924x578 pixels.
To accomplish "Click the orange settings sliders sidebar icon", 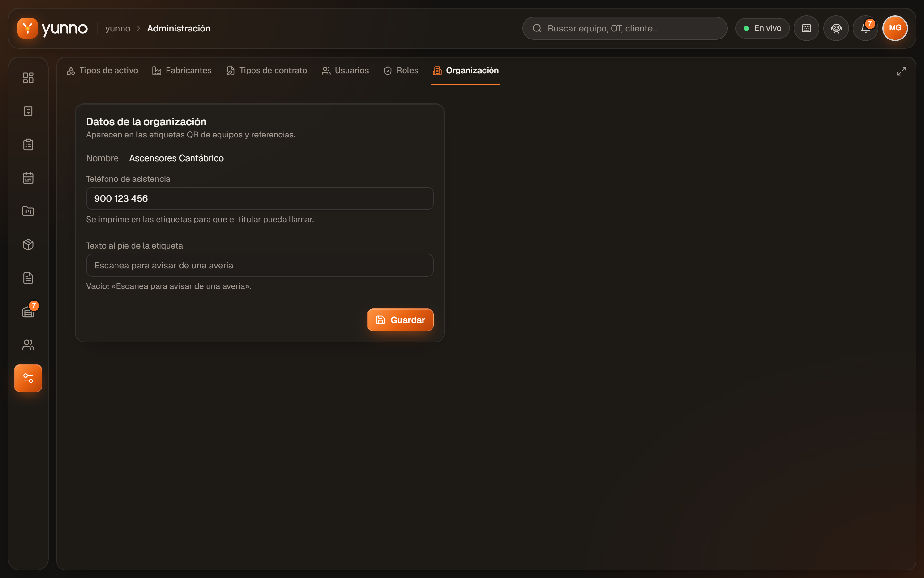I will (28, 378).
